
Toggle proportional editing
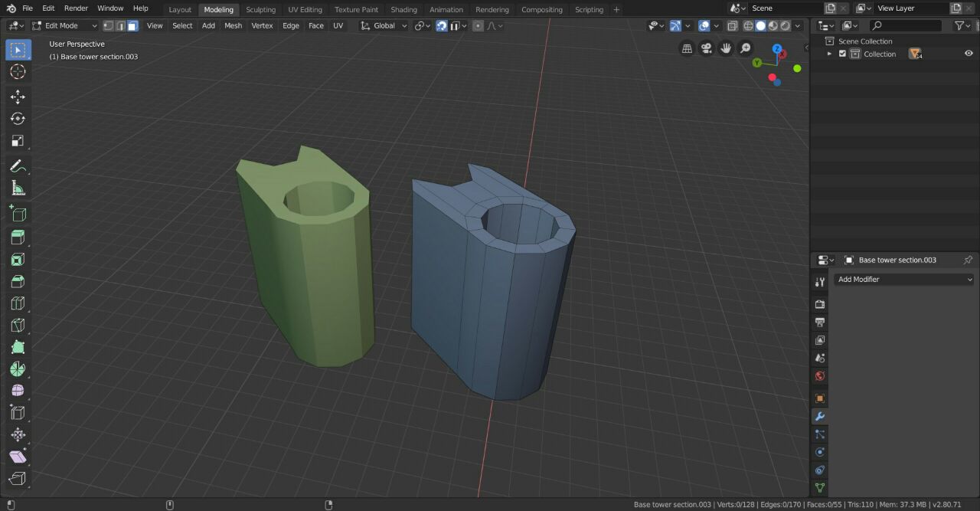click(x=479, y=25)
